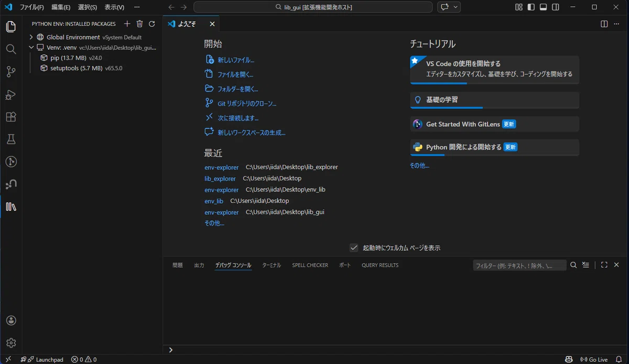Open the GitLens view in activity bar

pyautogui.click(x=11, y=162)
